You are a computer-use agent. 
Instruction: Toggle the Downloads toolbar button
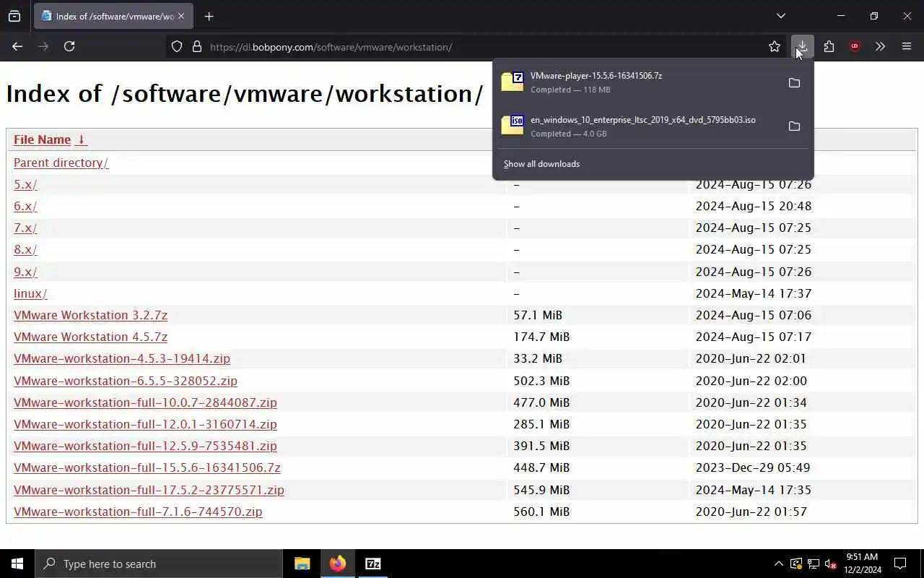point(802,46)
